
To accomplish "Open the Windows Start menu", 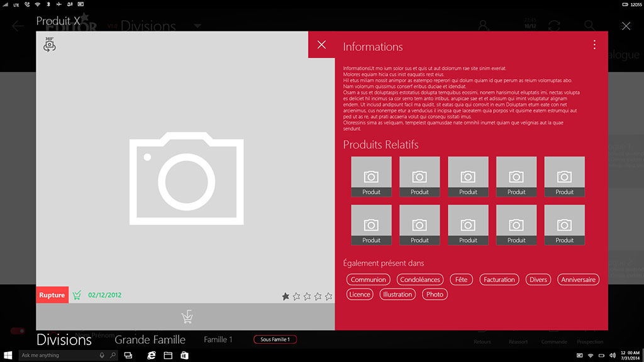I will click(9, 355).
